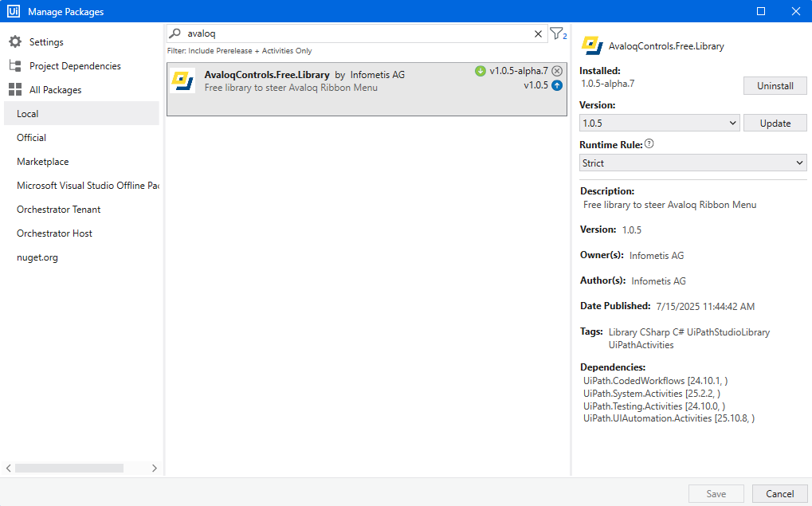The height and width of the screenshot is (506, 812).
Task: Click the sidebar scroll left arrow
Action: pos(9,469)
